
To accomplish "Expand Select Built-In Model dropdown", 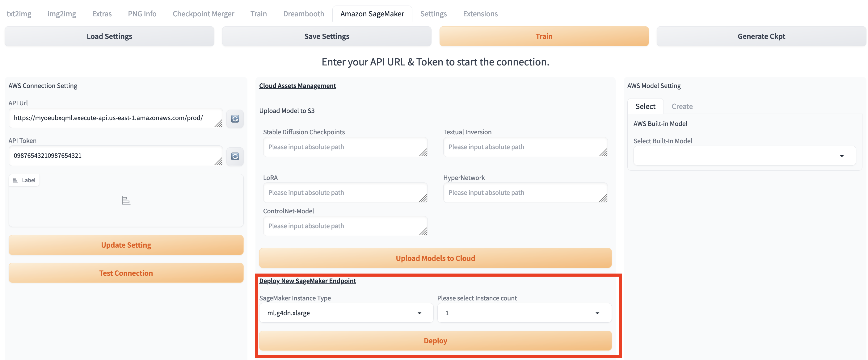I will pos(744,156).
